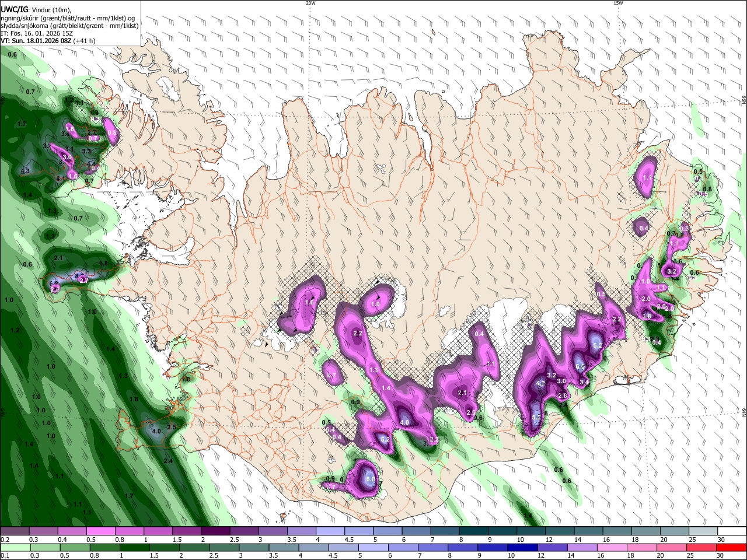The image size is (747, 560).
Task: Select the bright pink swatch labeled 0.5 in the upper row
Action: [100, 531]
